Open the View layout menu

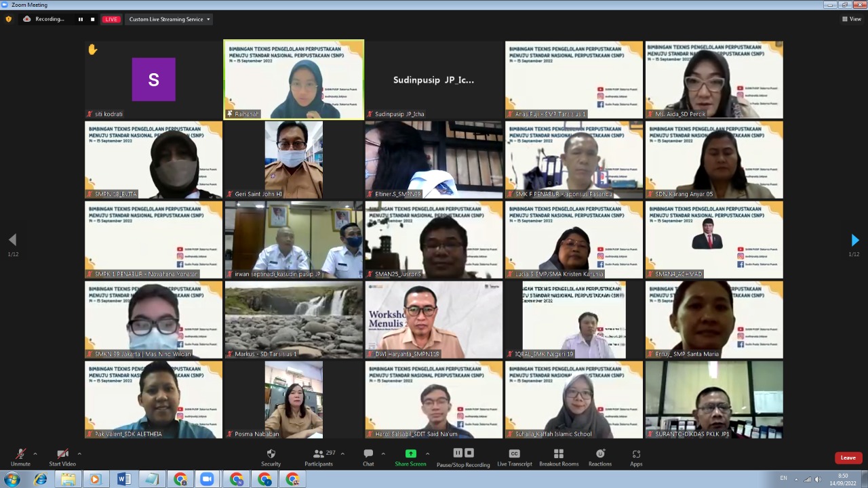pyautogui.click(x=851, y=19)
